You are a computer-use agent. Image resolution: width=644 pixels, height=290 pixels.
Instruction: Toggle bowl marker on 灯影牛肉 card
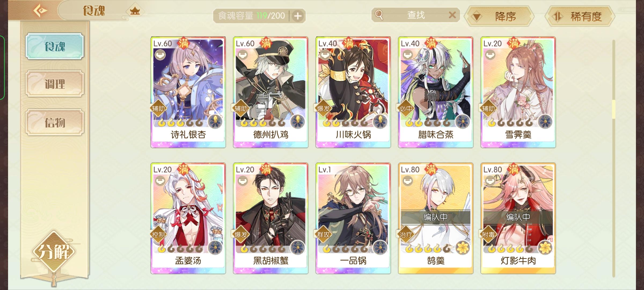tap(490, 181)
